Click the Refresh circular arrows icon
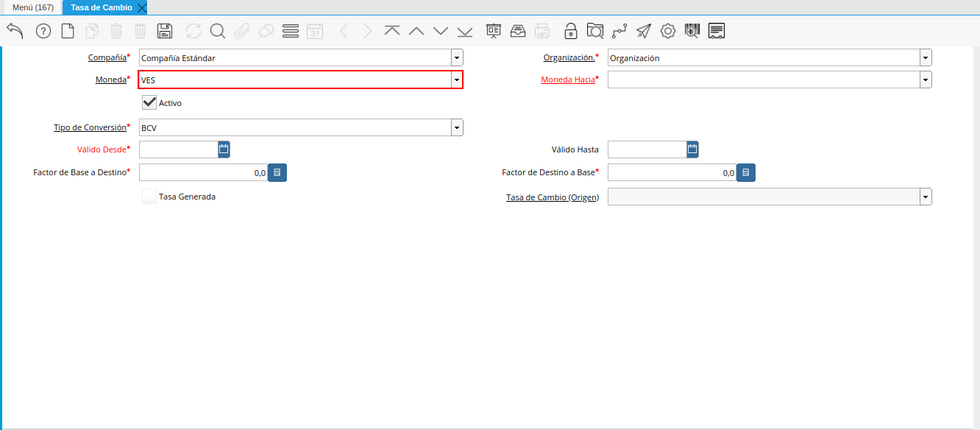980x430 pixels. 193,31
